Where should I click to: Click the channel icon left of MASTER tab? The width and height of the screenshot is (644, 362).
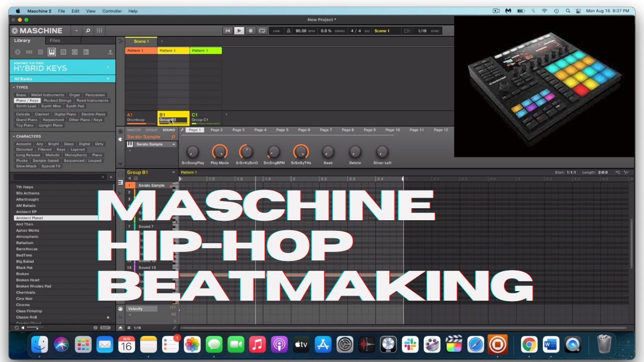coord(120,131)
